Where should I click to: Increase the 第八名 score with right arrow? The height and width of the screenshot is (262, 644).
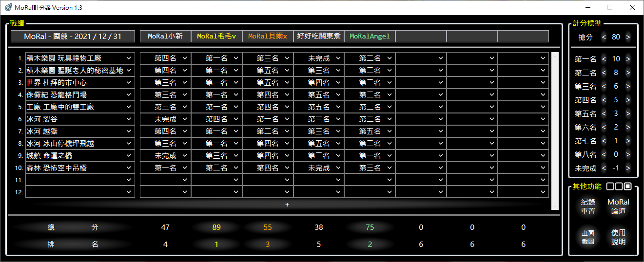(628, 154)
